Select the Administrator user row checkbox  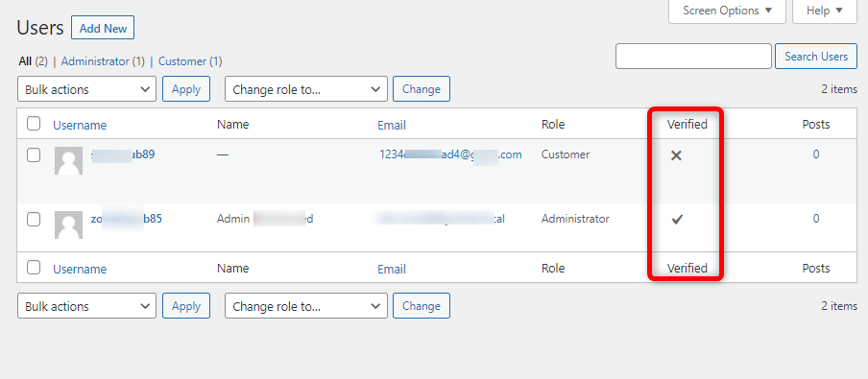(x=34, y=220)
